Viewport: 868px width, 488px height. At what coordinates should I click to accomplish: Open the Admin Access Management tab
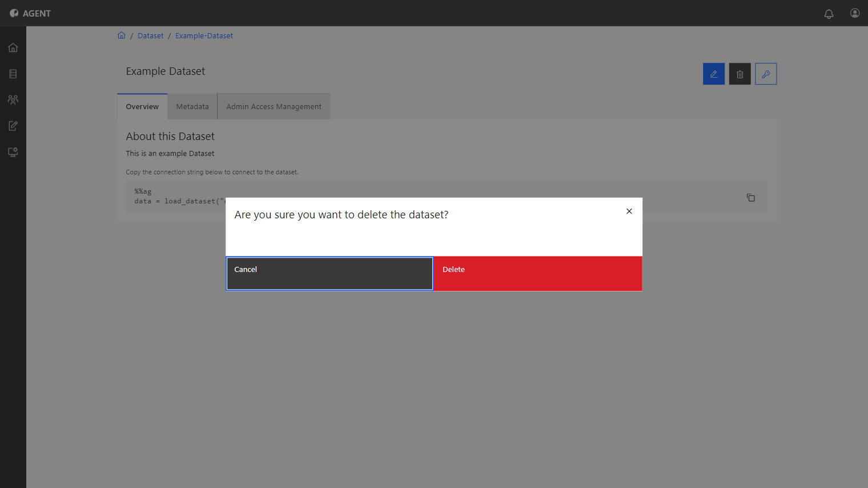pyautogui.click(x=274, y=107)
